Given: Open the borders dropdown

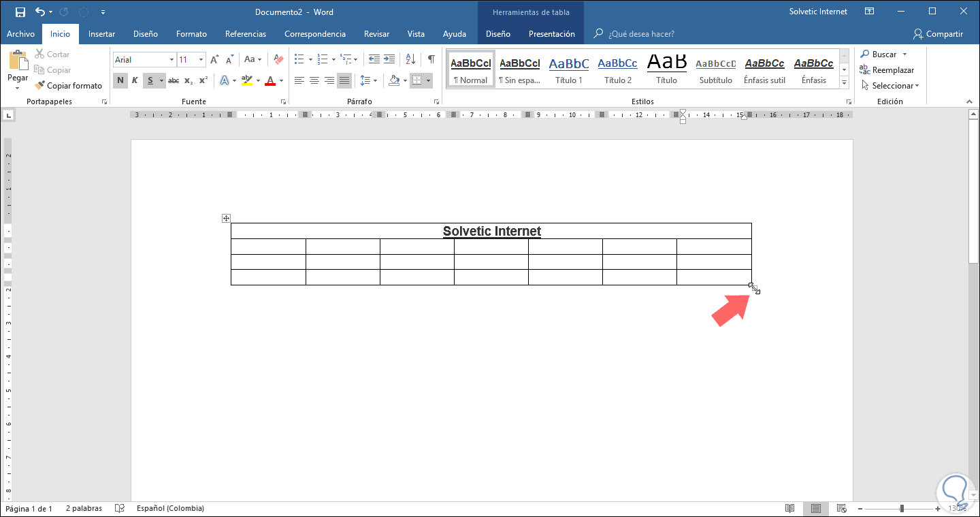Looking at the screenshot, I should click(428, 81).
